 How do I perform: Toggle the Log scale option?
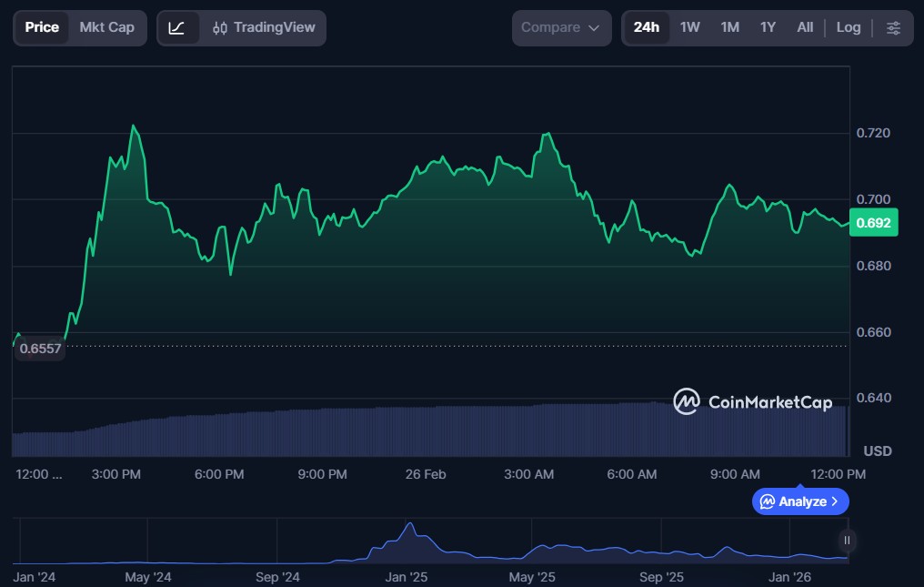(x=848, y=28)
